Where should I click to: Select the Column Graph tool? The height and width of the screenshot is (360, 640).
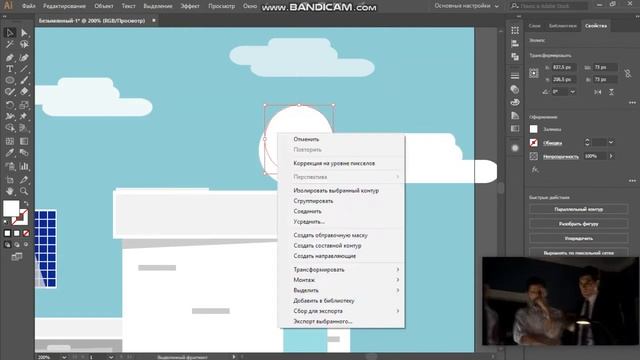pyautogui.click(x=24, y=167)
